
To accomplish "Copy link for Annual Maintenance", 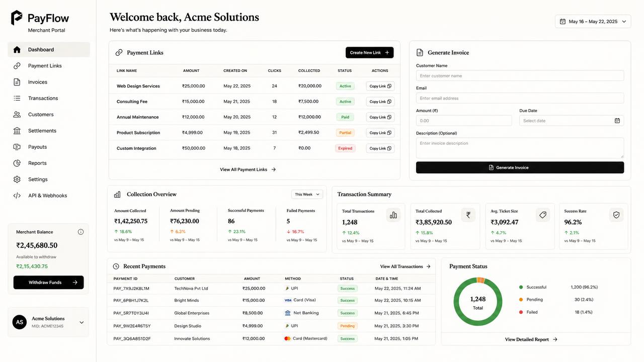I will [380, 117].
